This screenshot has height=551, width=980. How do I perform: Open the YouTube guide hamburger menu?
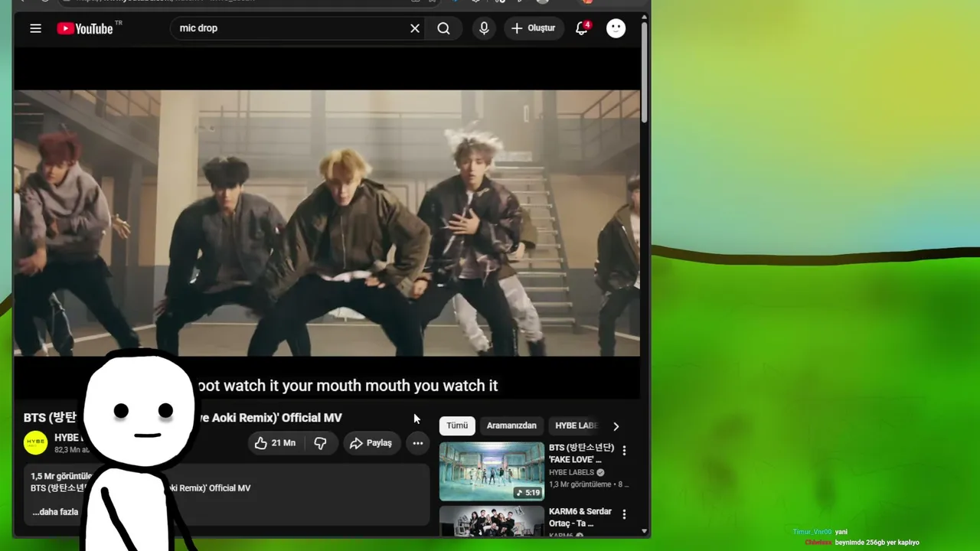click(35, 28)
